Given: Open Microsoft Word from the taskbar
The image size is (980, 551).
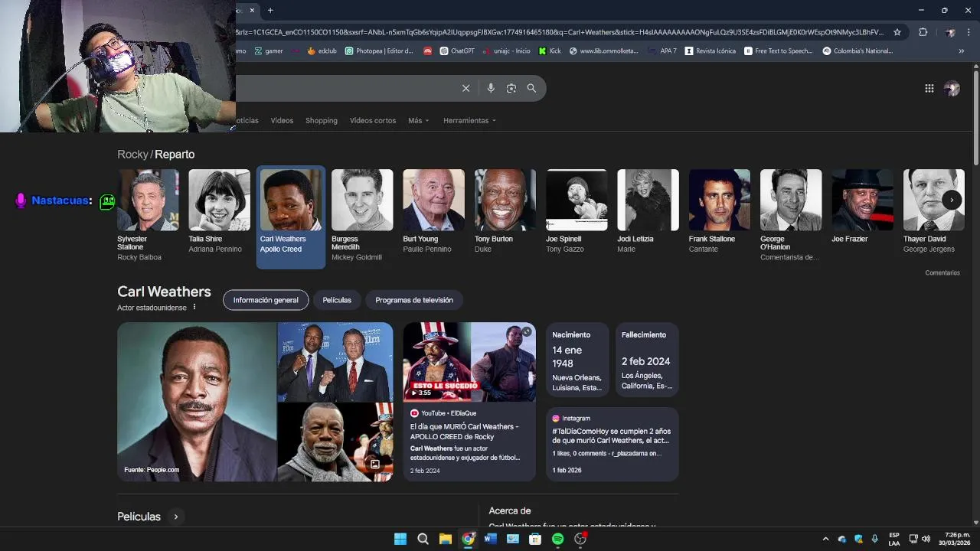Looking at the screenshot, I should 491,539.
